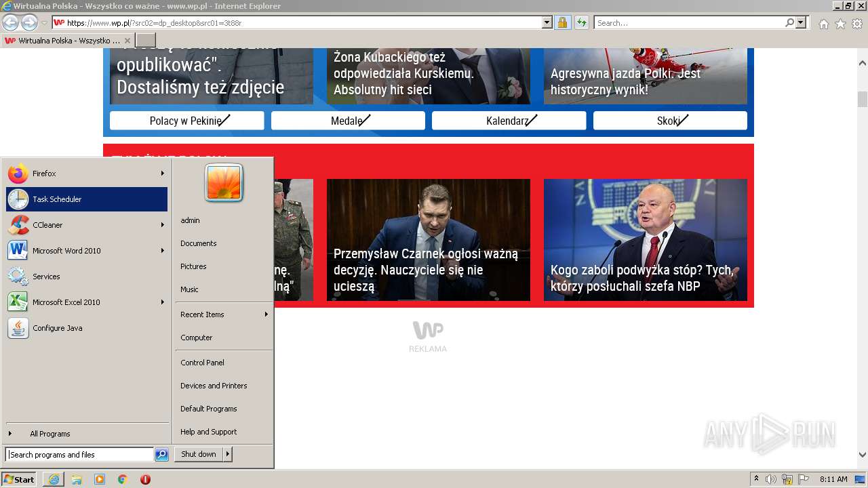
Task: Open the search provider dropdown
Action: (x=801, y=23)
